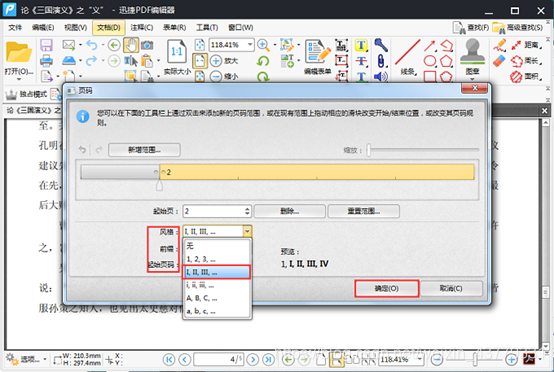This screenshot has width=554, height=372.
Task: Select the red rectangle shape tool
Action: point(430,77)
